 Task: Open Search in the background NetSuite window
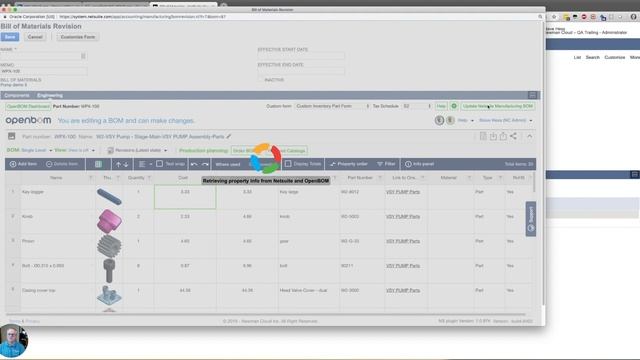[593, 58]
